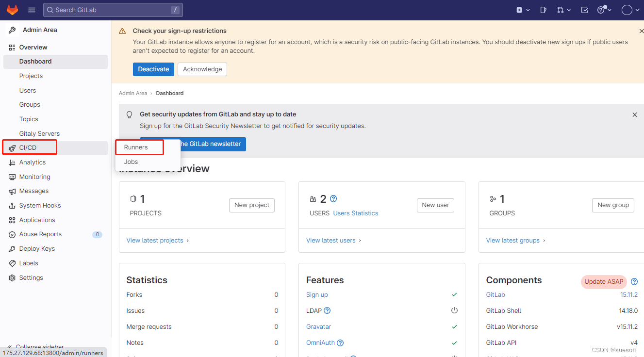Click the New group button
The height and width of the screenshot is (357, 644).
pos(613,205)
